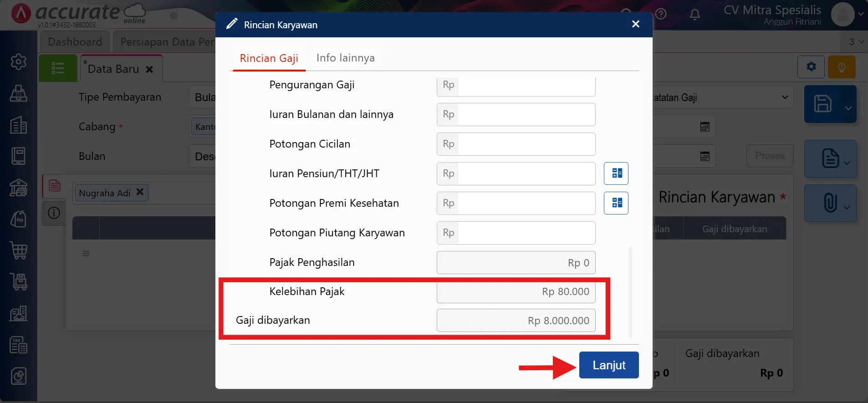The width and height of the screenshot is (868, 403).
Task: Switch to Info lainnya tab
Action: pyautogui.click(x=345, y=58)
